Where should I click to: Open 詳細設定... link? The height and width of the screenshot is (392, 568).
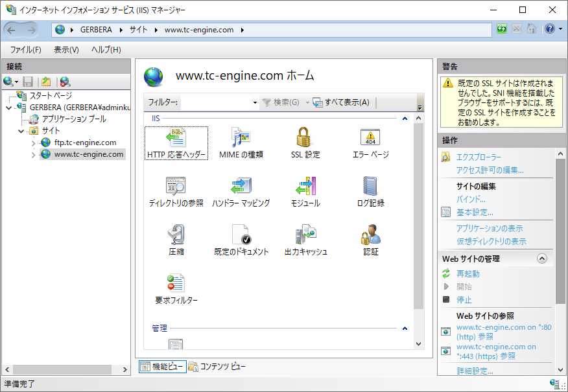coord(475,371)
